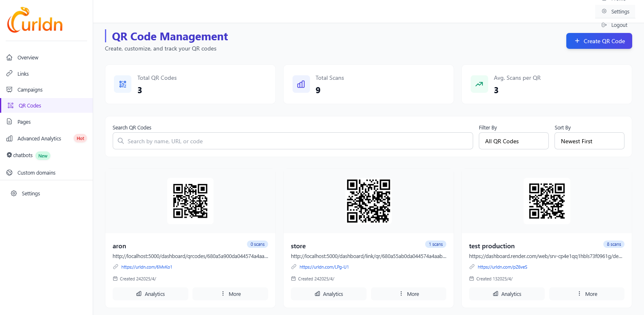Image resolution: width=644 pixels, height=315 pixels.
Task: Open Analytics for store
Action: (328, 294)
